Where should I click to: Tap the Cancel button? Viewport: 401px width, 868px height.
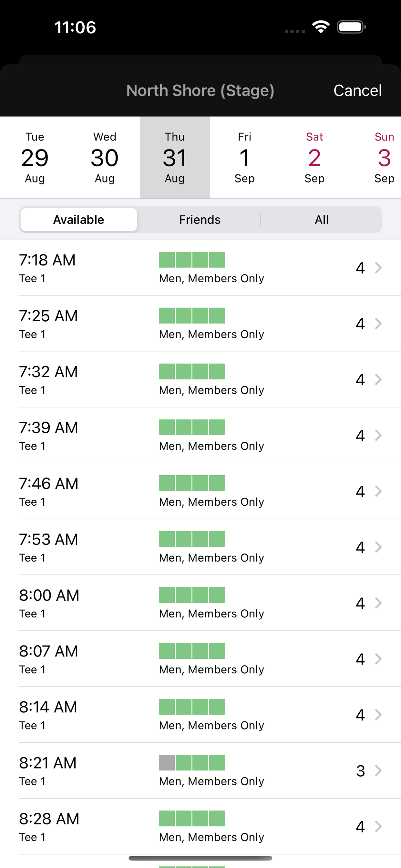[357, 90]
